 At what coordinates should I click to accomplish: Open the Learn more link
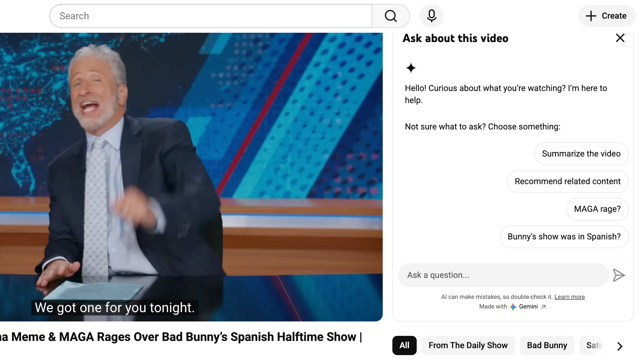569,297
